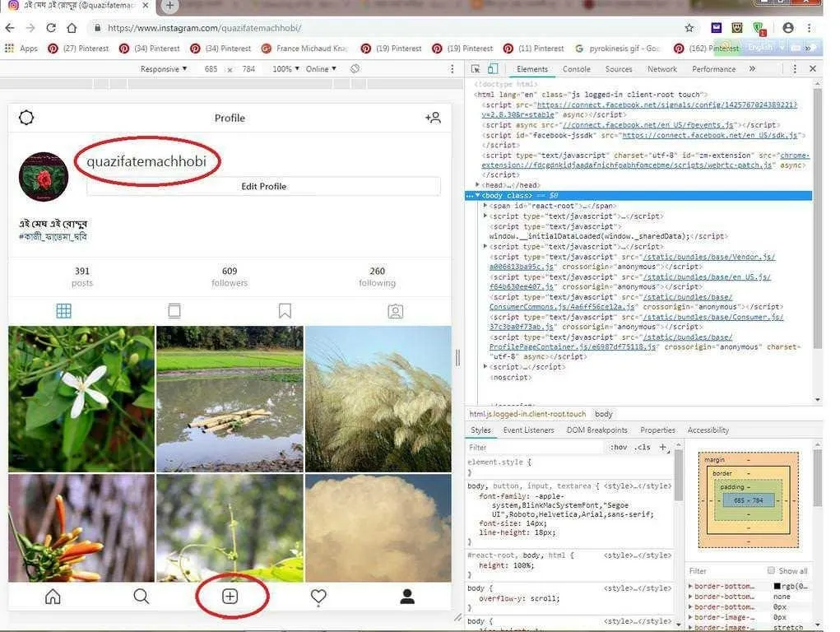Viewport: 840px width, 632px height.
Task: Open the Bengali hashtag link in bio
Action: [53, 236]
